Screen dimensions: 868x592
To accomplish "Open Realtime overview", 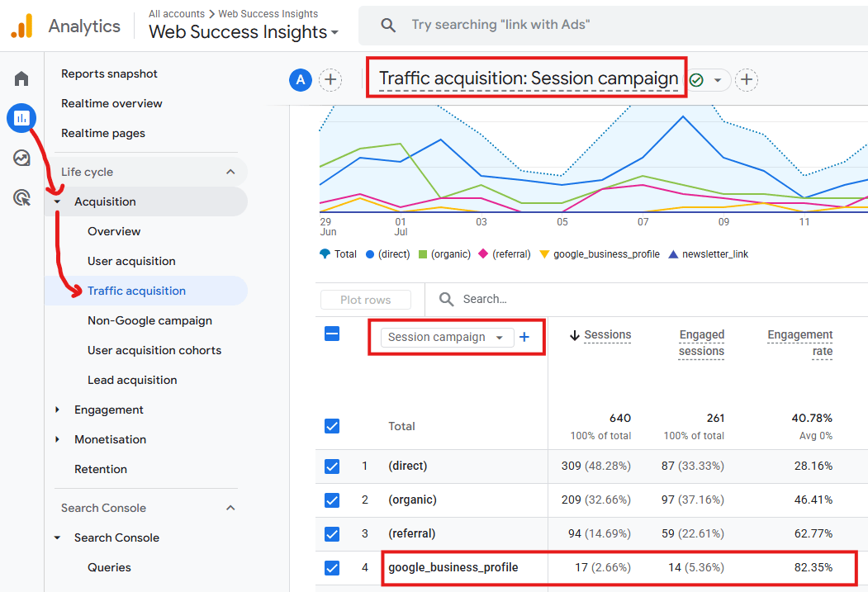I will click(x=111, y=103).
